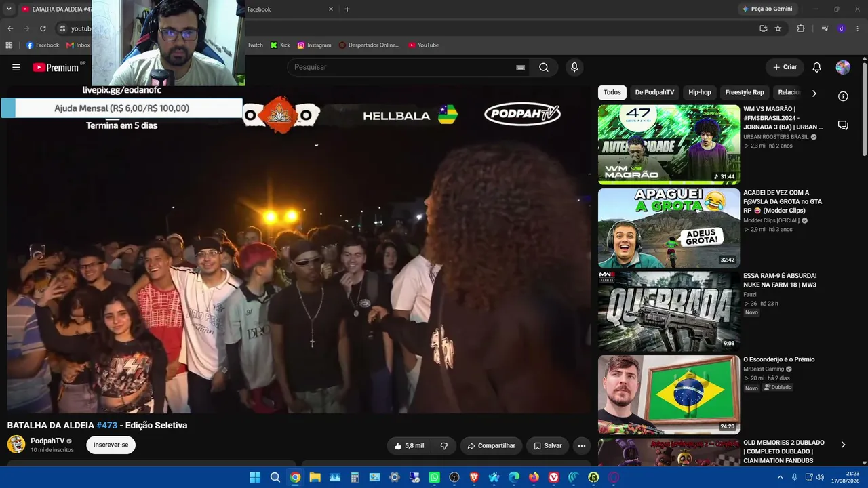Open the MrBeast Brazil flag video thumbnail

(669, 394)
